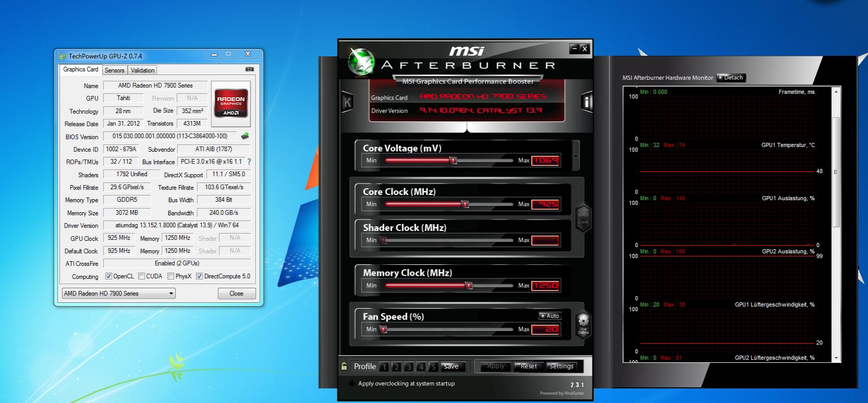Open the fan User Define gear icon

[x=583, y=324]
